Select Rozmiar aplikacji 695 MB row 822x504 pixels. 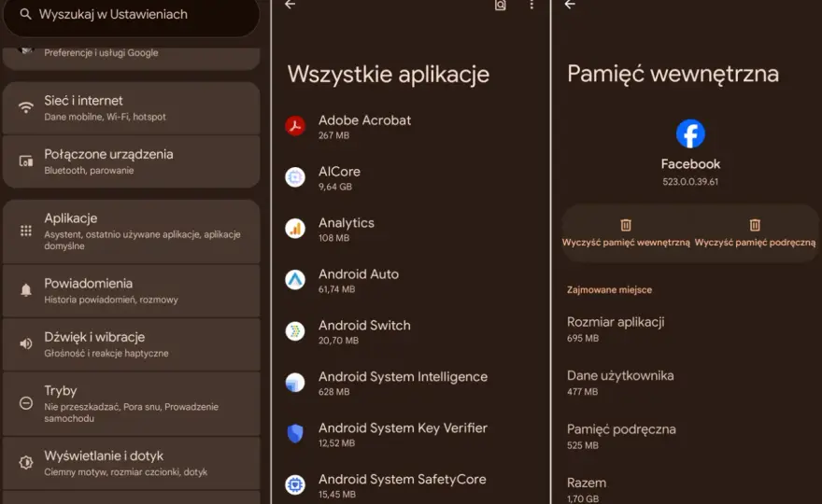[688, 329]
